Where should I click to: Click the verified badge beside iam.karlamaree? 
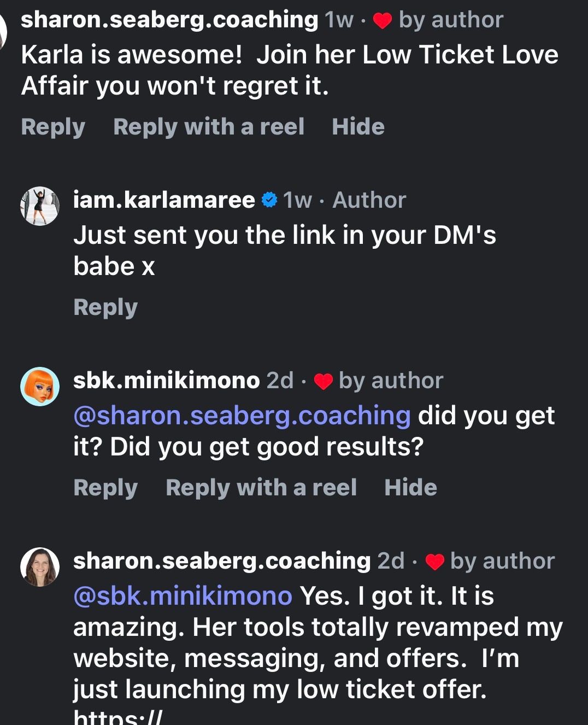269,200
